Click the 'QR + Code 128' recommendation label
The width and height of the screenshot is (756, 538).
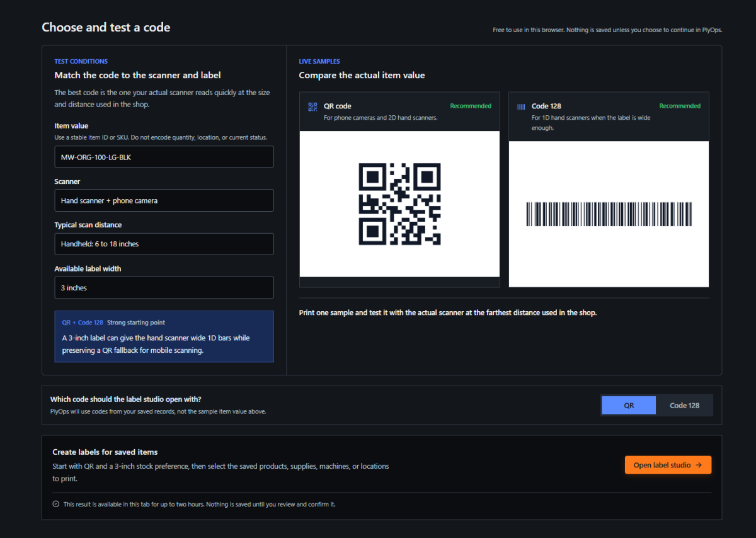83,323
